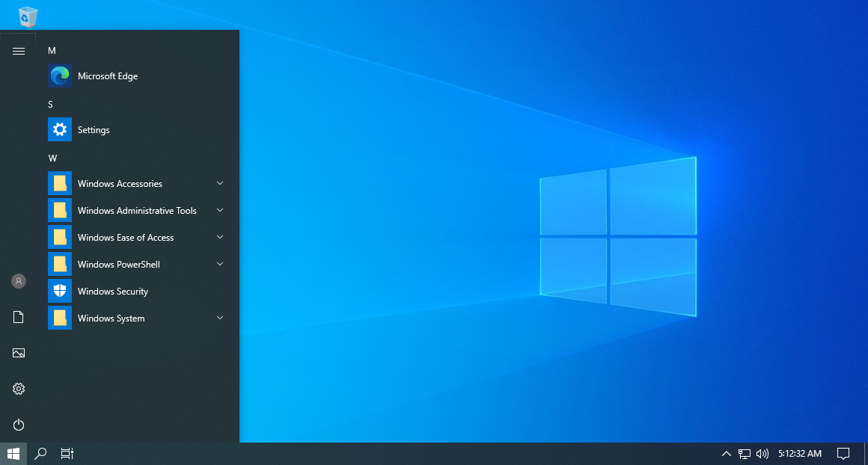Click the 'Windows Security' label text
This screenshot has height=465, width=868.
point(113,292)
